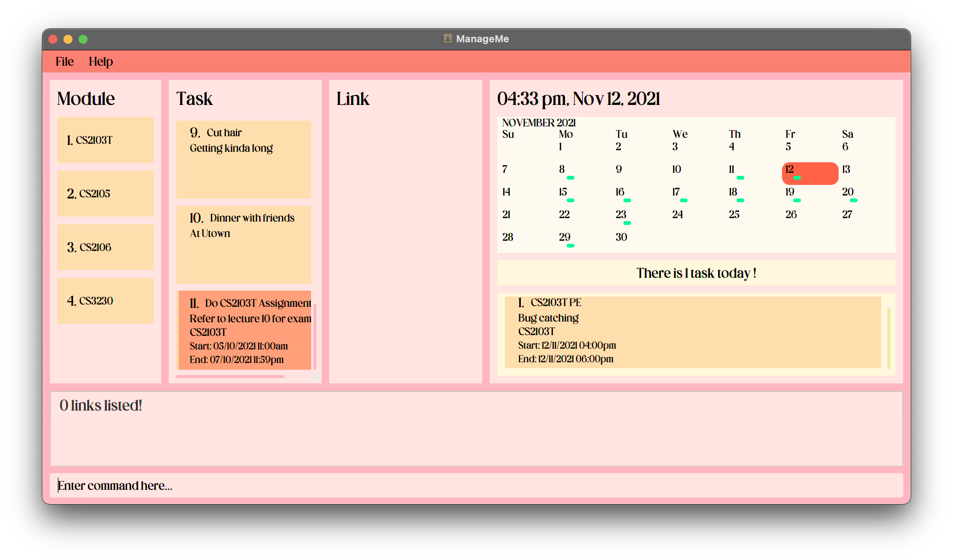Click calendar day 23 with task marker

click(x=621, y=215)
